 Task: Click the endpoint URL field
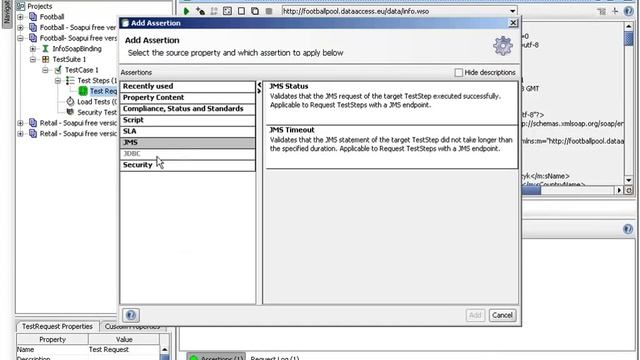(395, 11)
